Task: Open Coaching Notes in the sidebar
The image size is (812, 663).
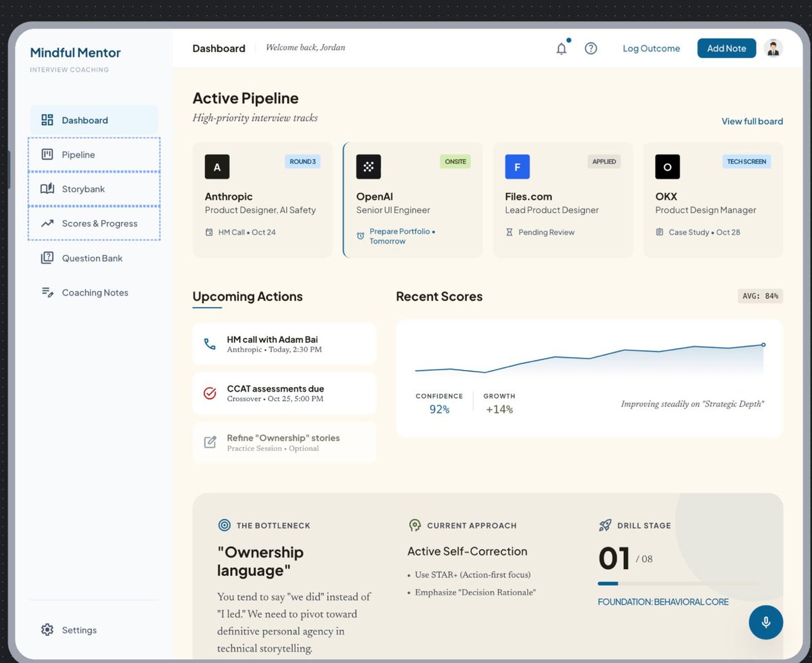Action: click(x=94, y=292)
